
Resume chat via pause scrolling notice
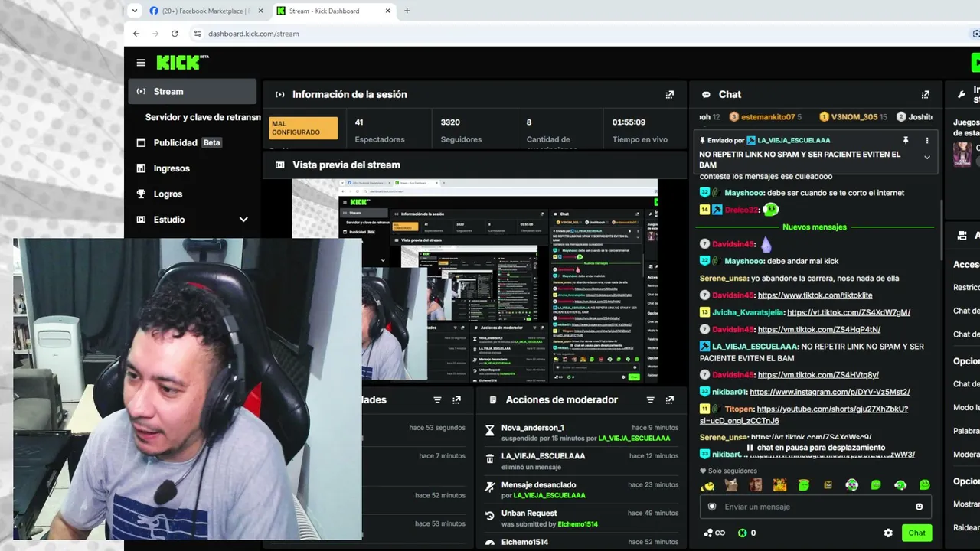[815, 448]
